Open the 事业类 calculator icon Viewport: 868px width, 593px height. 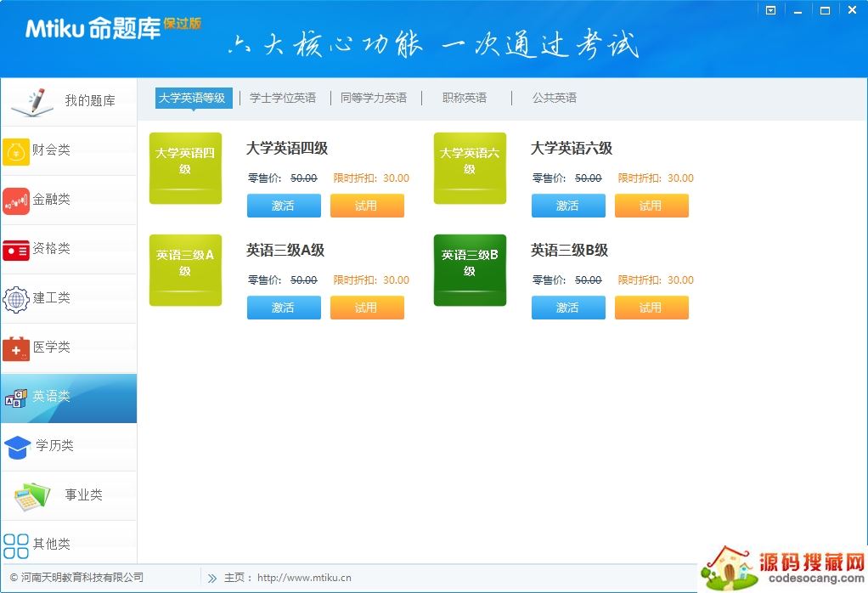coord(32,496)
